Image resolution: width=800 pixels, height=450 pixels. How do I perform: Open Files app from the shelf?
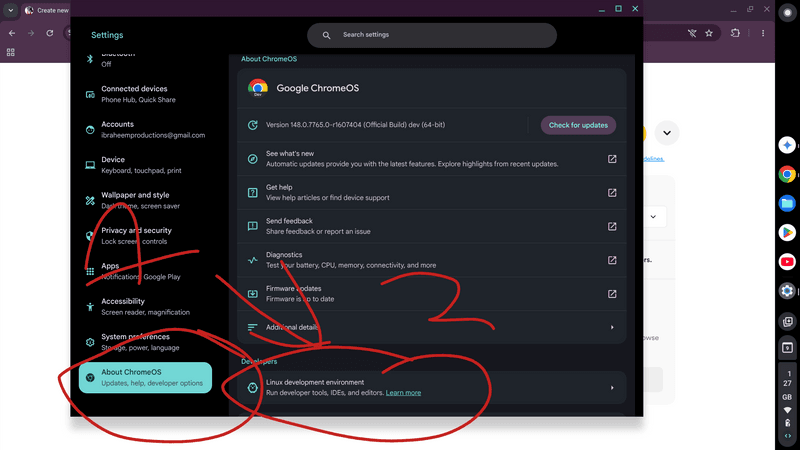point(787,204)
